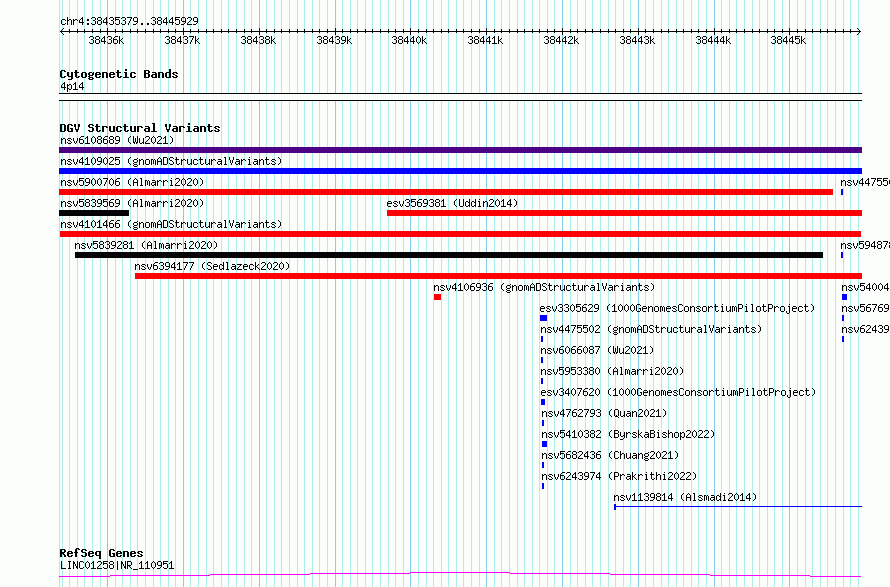This screenshot has width=890, height=587.
Task: Click the 38436k ruler position label
Action: (x=106, y=40)
